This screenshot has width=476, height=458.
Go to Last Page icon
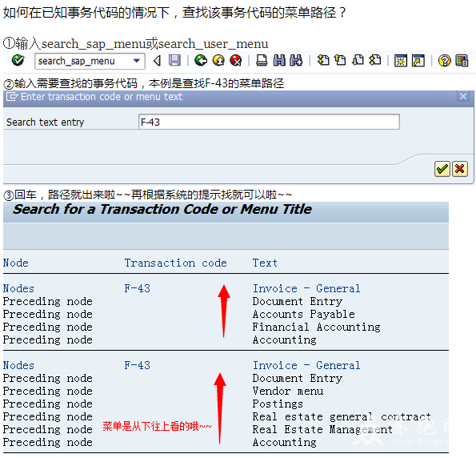click(x=375, y=60)
